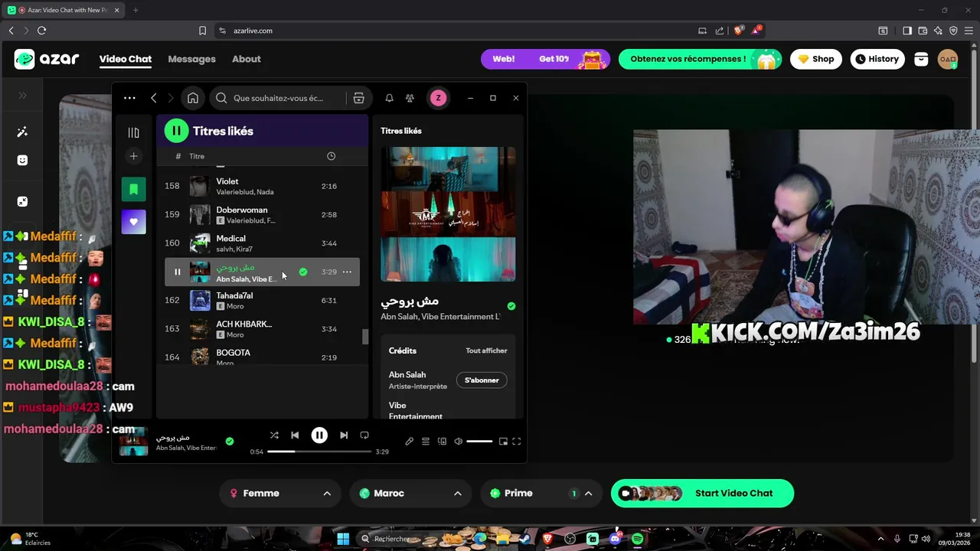
Task: Open friend activity in Spotify
Action: coord(410,98)
